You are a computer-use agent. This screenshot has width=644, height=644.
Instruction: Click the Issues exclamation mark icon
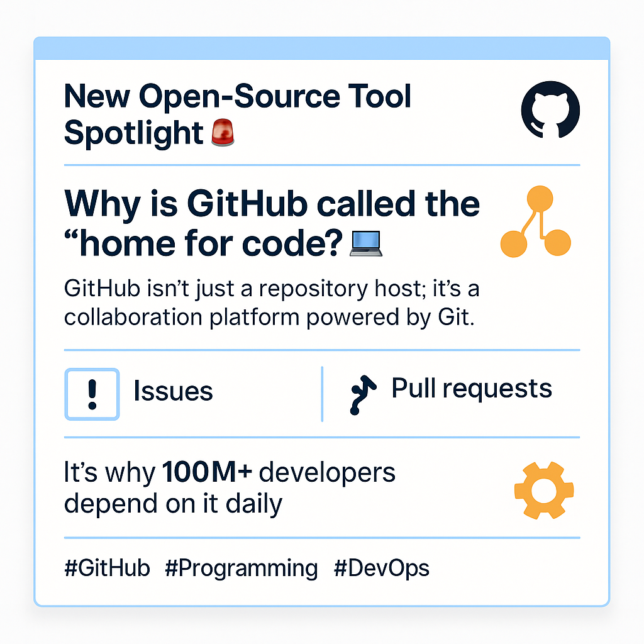tap(92, 394)
